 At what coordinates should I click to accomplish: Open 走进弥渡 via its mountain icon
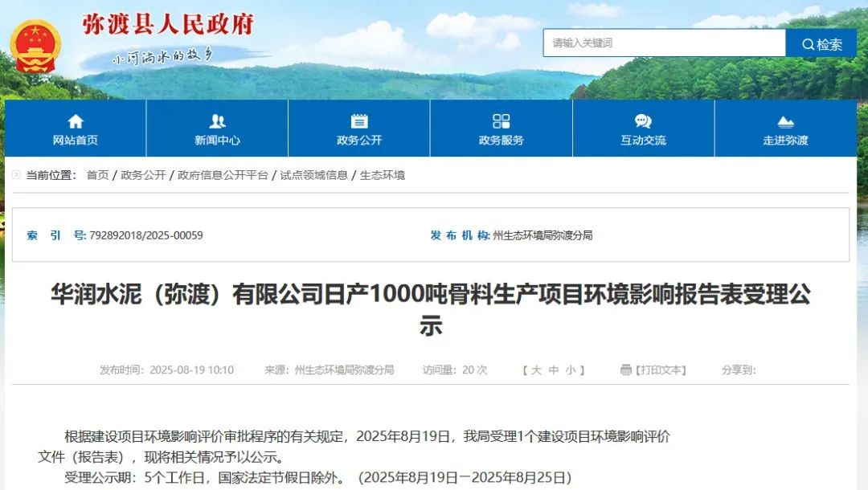[x=785, y=121]
